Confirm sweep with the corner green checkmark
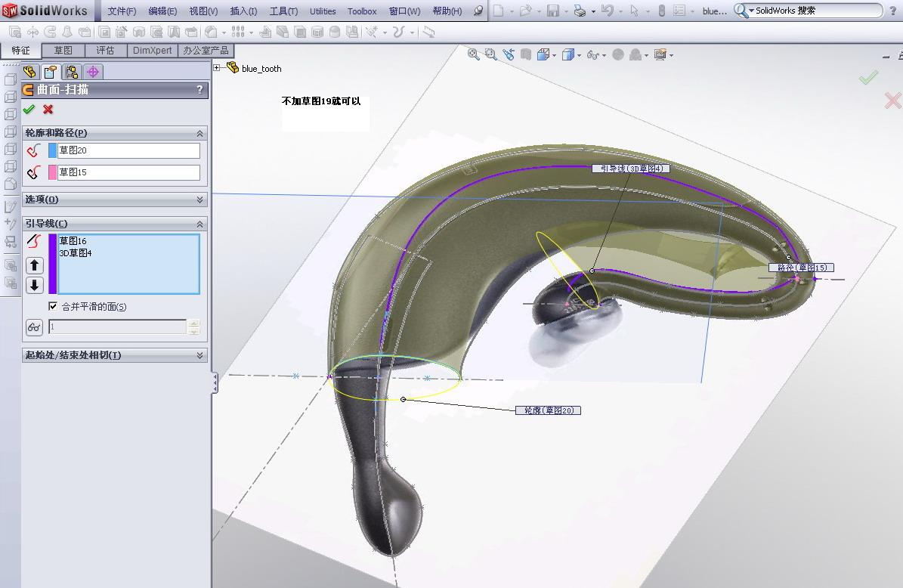The width and height of the screenshot is (903, 588). pyautogui.click(x=868, y=77)
